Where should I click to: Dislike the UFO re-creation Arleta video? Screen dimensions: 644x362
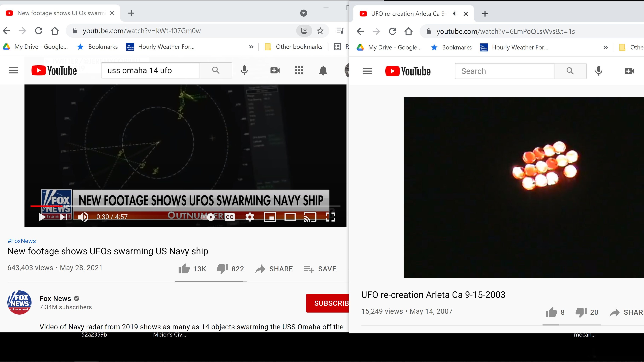(x=587, y=312)
